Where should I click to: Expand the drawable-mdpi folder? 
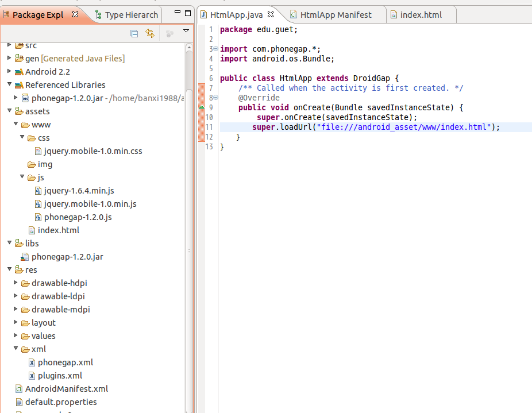(16, 309)
